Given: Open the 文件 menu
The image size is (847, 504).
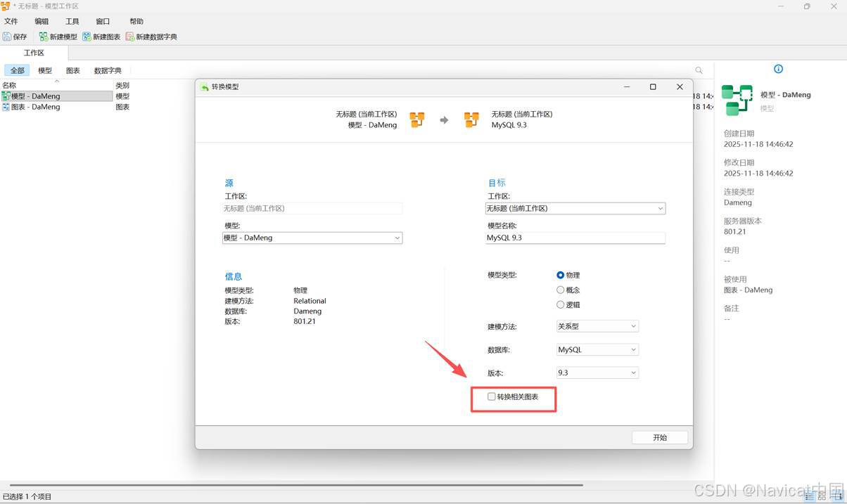Looking at the screenshot, I should 11,22.
